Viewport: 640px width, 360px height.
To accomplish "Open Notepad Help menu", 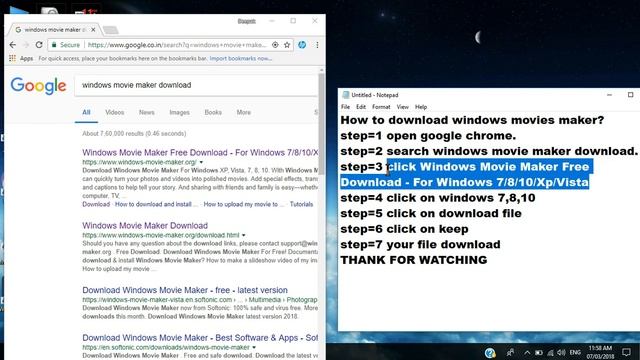I will (421, 107).
